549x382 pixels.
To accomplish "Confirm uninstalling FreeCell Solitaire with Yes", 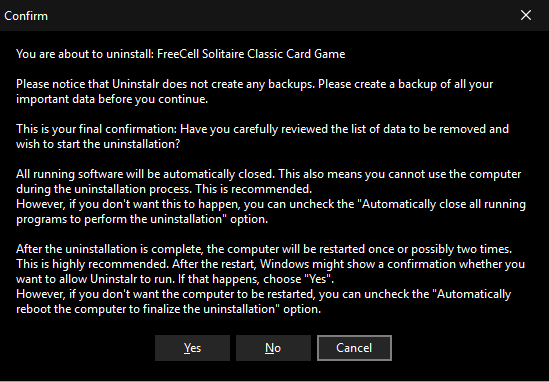I will coord(192,348).
